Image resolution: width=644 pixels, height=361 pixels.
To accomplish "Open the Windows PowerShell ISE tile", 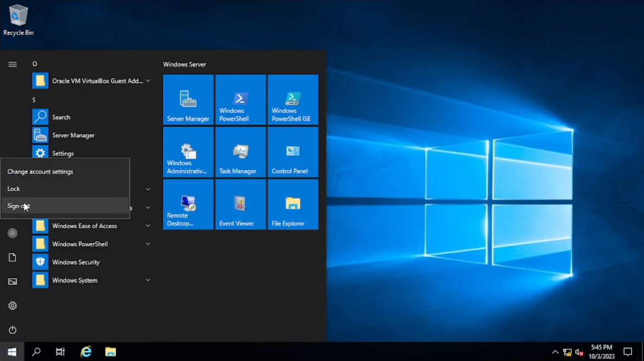I will pos(293,100).
